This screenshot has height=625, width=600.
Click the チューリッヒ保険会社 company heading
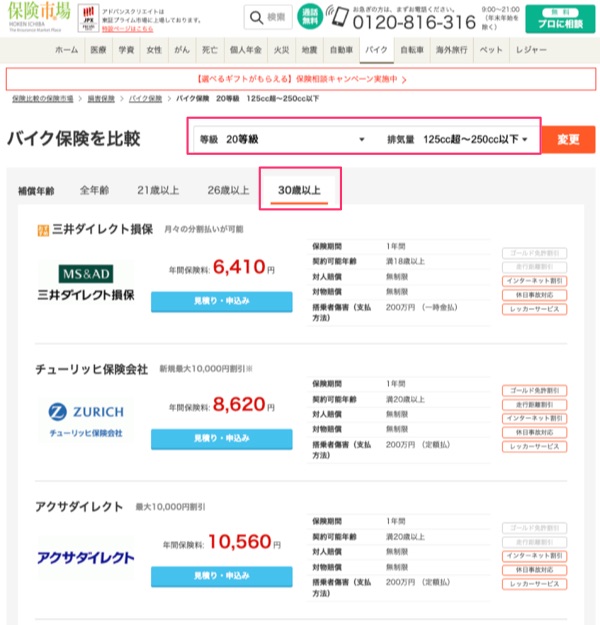[92, 369]
